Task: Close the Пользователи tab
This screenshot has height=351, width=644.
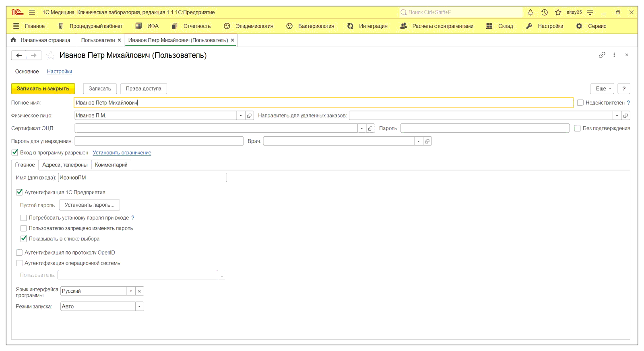Action: point(119,40)
